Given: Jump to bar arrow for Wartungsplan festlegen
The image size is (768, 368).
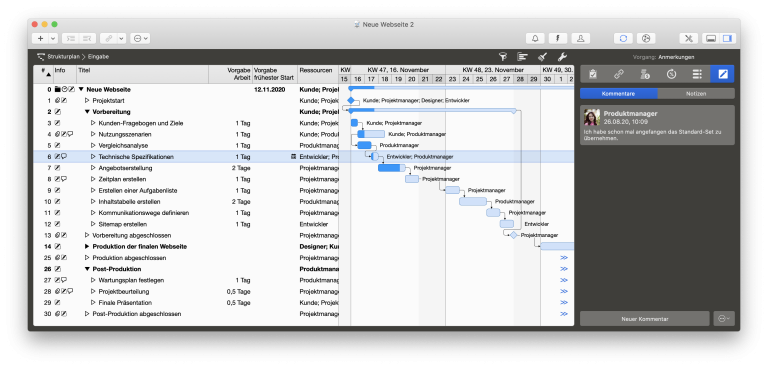Looking at the screenshot, I should pyautogui.click(x=564, y=280).
